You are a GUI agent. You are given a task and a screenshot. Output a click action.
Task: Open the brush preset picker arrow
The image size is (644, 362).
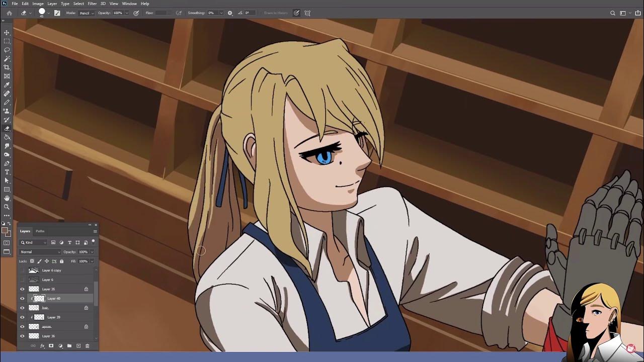click(48, 13)
